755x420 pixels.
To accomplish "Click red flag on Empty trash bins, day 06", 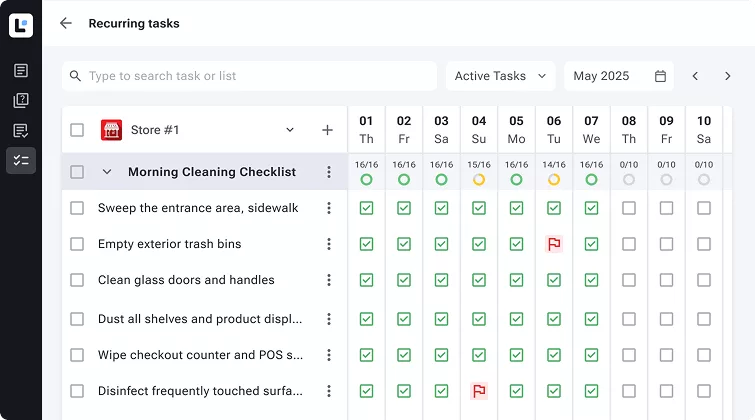I will click(x=554, y=244).
